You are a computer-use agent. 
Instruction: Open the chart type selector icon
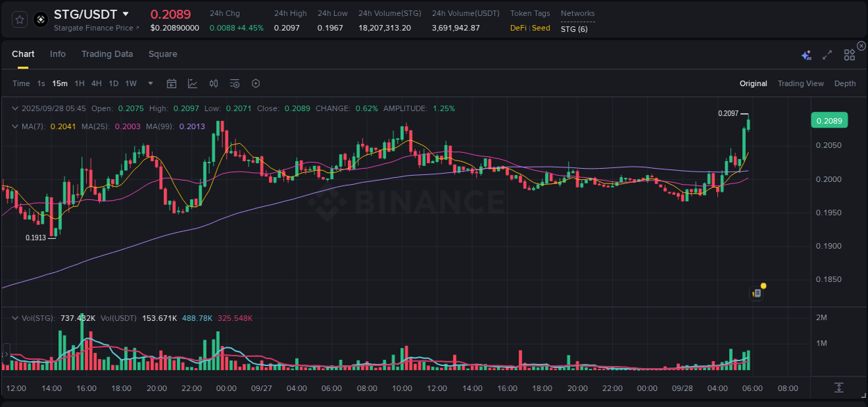pyautogui.click(x=192, y=83)
